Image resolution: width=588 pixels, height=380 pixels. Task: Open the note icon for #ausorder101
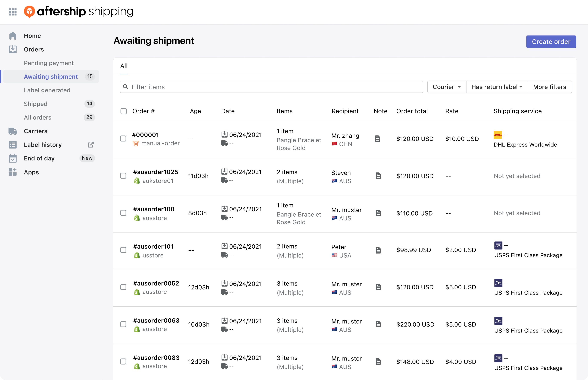[x=378, y=250]
